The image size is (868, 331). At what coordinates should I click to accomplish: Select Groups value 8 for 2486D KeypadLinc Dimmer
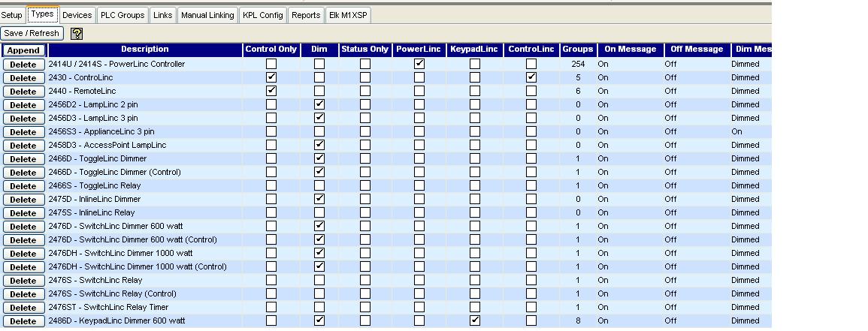click(578, 320)
